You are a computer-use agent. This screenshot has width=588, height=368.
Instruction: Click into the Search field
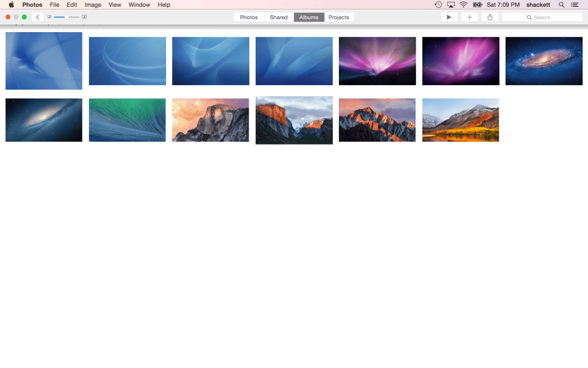coord(542,17)
